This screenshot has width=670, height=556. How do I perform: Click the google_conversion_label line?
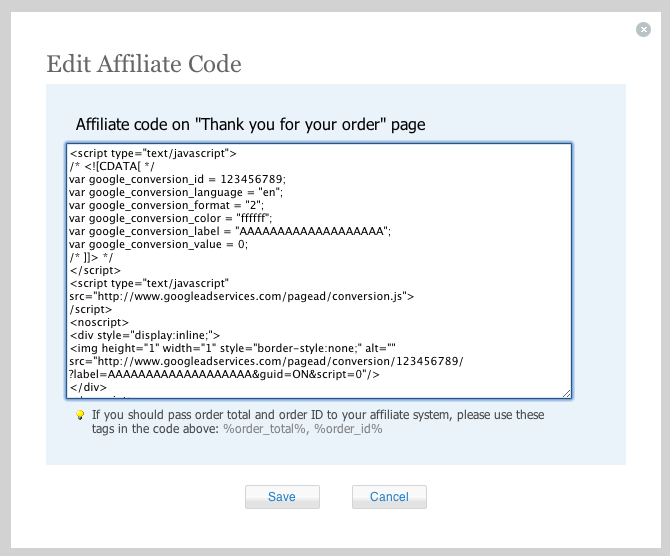[230, 231]
